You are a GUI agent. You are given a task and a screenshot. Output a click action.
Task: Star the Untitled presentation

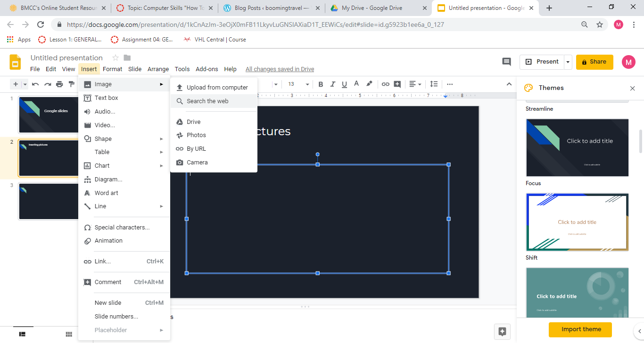(x=115, y=57)
